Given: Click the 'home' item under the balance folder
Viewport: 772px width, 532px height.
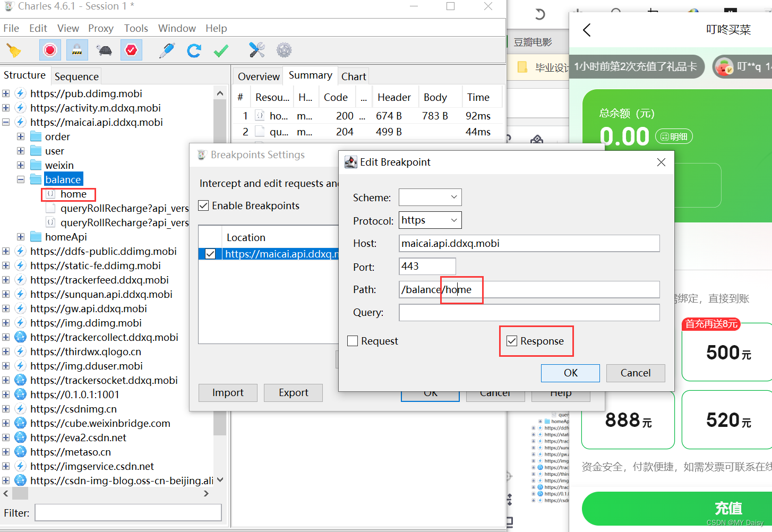Looking at the screenshot, I should [73, 194].
